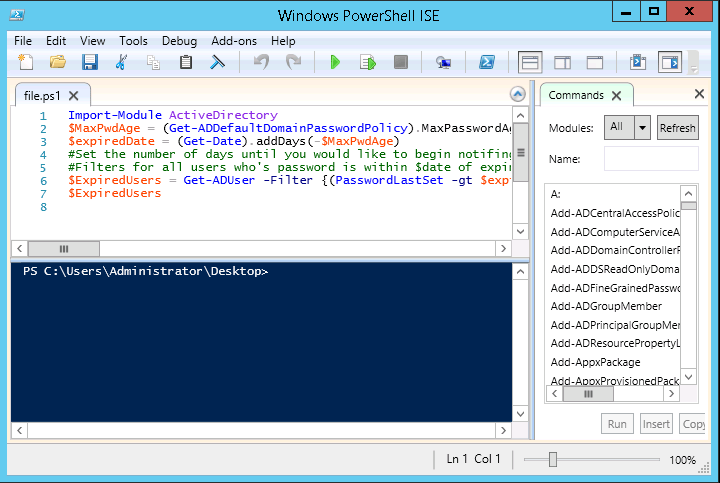Click the Insert button in Commands pane
The height and width of the screenshot is (483, 720).
coord(656,424)
